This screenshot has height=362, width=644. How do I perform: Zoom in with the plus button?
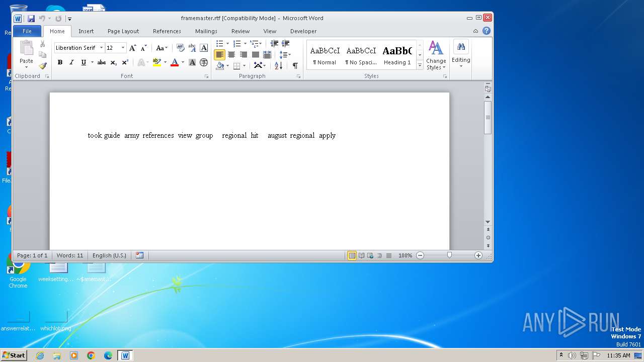click(478, 255)
